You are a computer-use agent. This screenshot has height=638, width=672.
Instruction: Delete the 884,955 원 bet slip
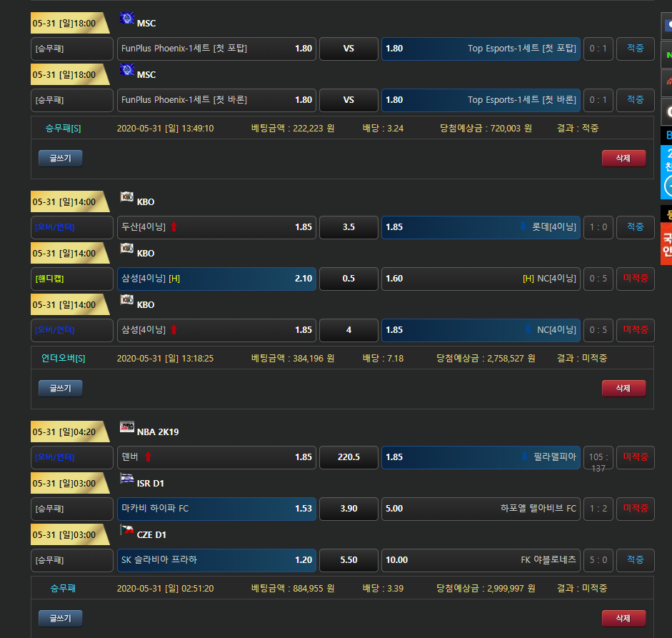623,618
